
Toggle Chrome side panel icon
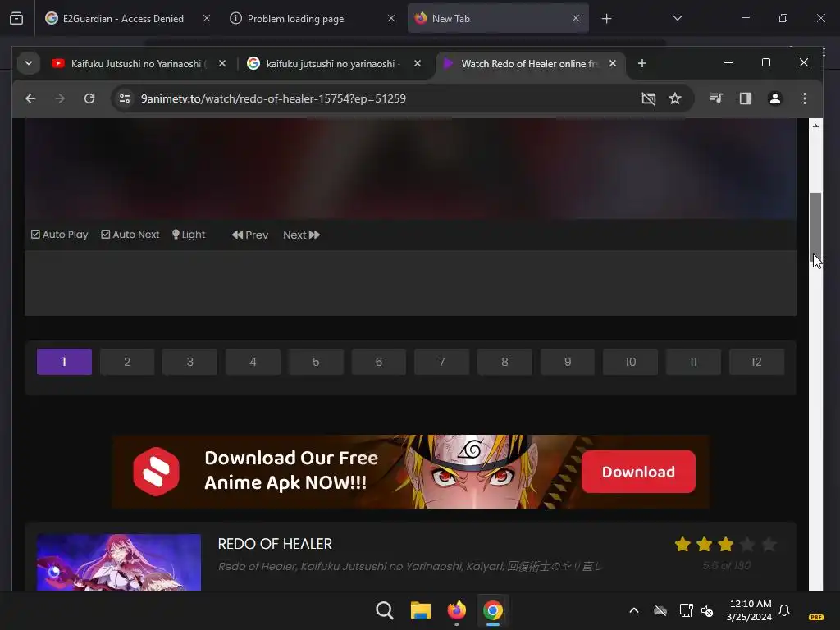[x=745, y=98]
